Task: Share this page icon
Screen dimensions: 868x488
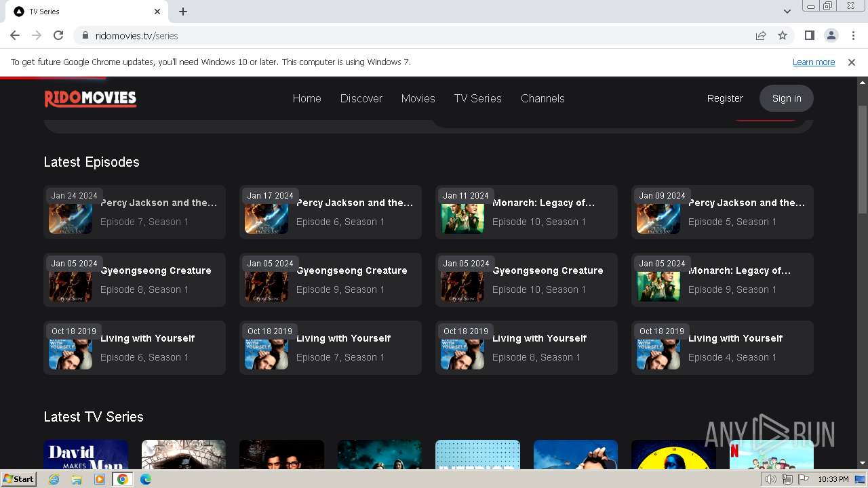Action: click(x=761, y=35)
